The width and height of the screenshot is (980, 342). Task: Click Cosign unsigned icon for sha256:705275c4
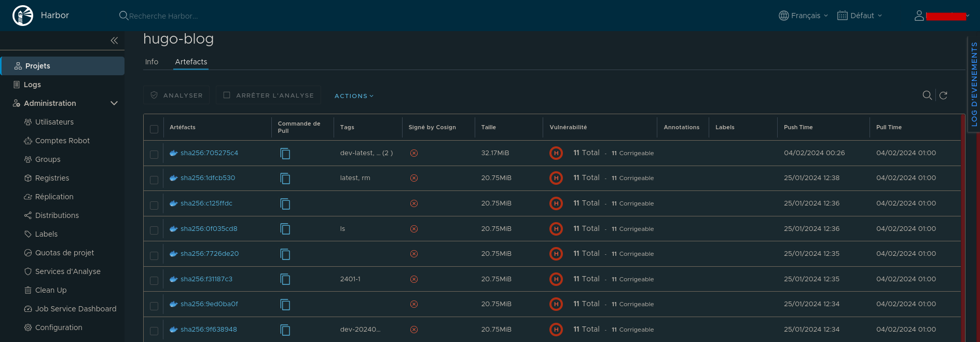(414, 153)
